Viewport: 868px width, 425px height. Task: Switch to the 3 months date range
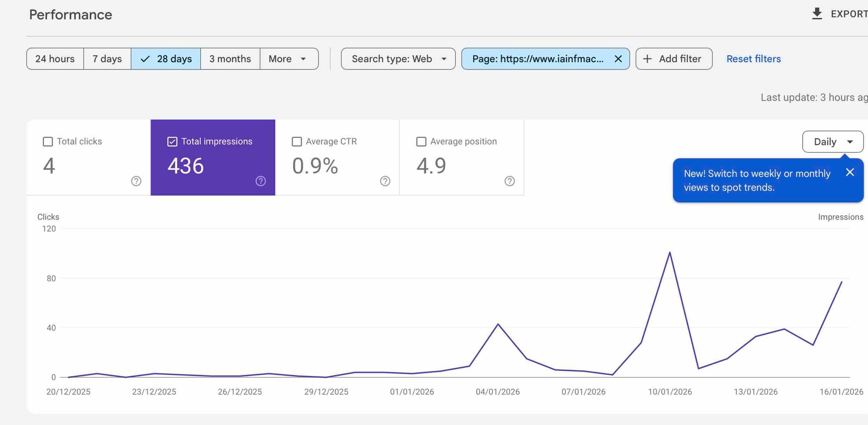tap(230, 59)
